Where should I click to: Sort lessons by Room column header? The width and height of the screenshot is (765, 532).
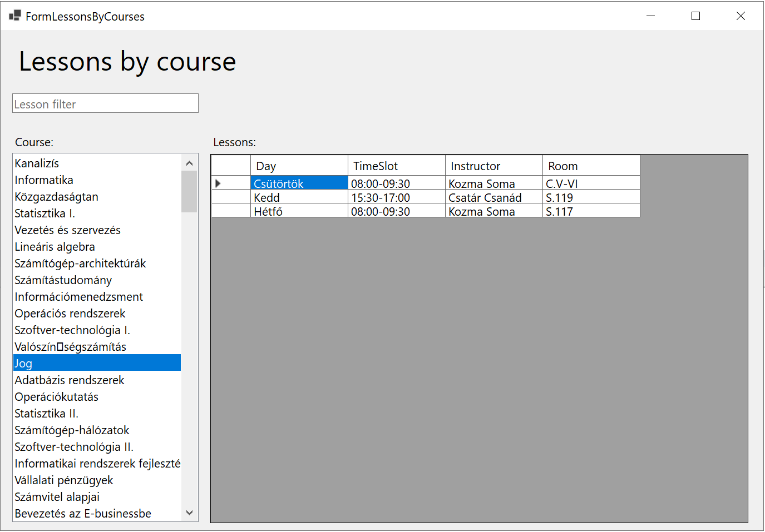(x=591, y=166)
